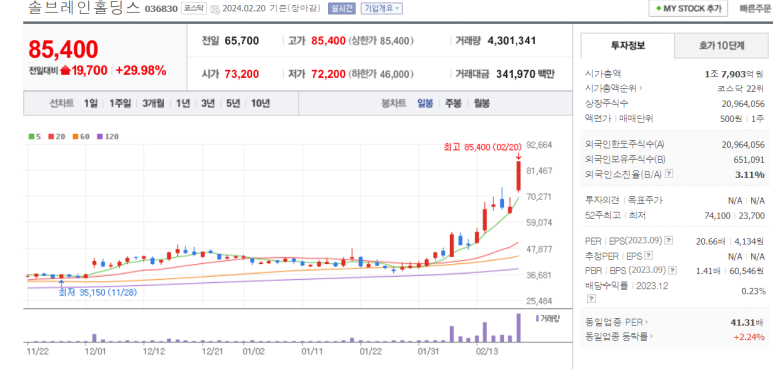Click the plus icon in MY STOCK 추가
The width and height of the screenshot is (773, 369).
(658, 8)
